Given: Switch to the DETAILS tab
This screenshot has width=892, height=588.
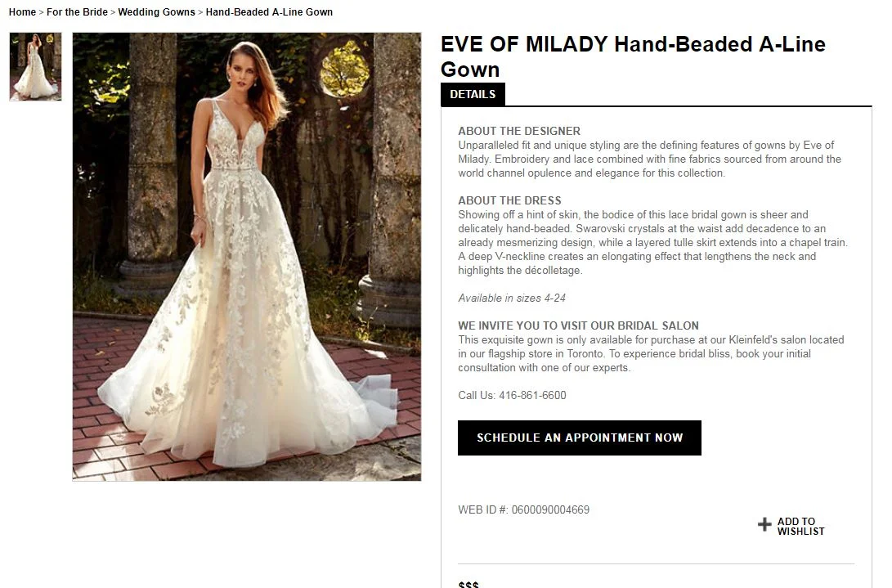Looking at the screenshot, I should click(x=473, y=95).
